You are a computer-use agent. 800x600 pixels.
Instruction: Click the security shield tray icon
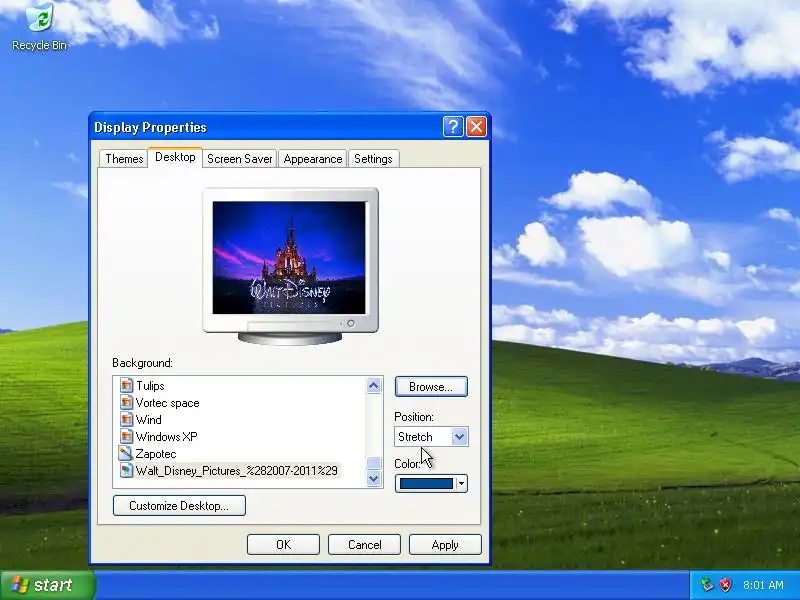pos(726,585)
